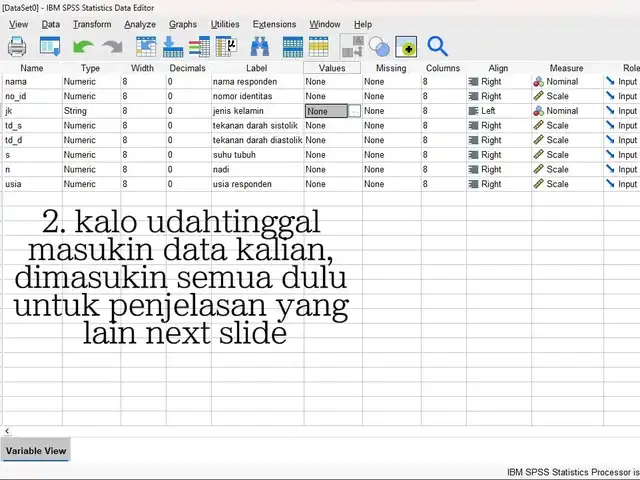
Task: Click the Go to Case toolbar icon
Action: (x=146, y=46)
